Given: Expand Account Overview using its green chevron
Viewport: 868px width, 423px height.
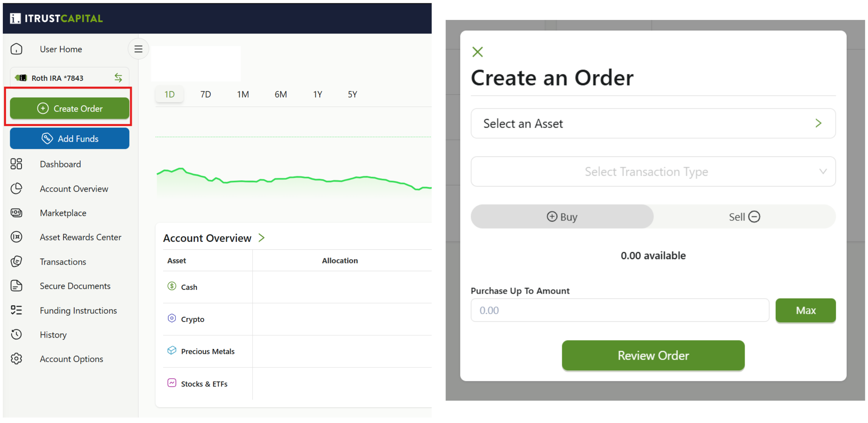Looking at the screenshot, I should [261, 238].
